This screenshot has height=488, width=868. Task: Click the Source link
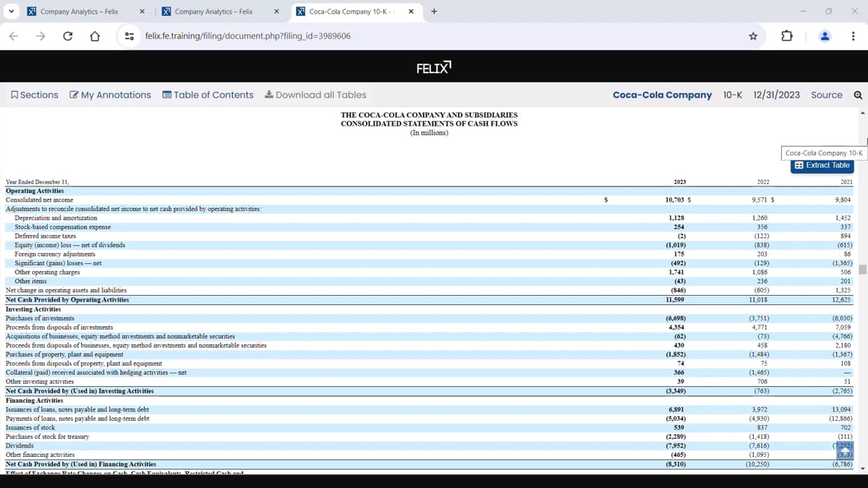(827, 95)
